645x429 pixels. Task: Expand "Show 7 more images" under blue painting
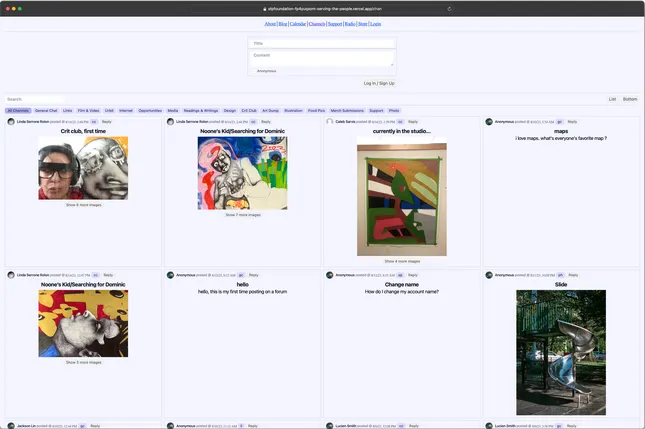pos(243,215)
